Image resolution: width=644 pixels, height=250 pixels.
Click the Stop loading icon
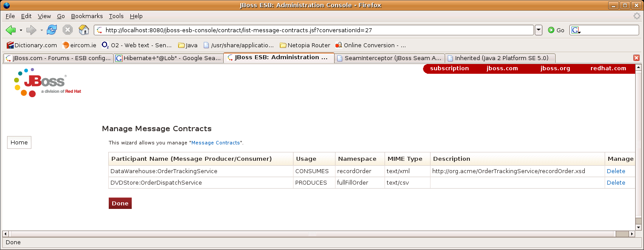coord(68,30)
